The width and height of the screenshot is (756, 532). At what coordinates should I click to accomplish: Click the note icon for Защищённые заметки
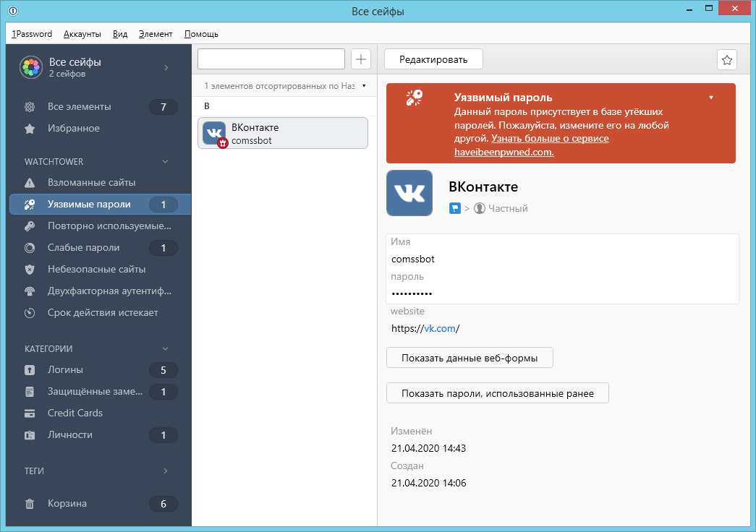[30, 392]
